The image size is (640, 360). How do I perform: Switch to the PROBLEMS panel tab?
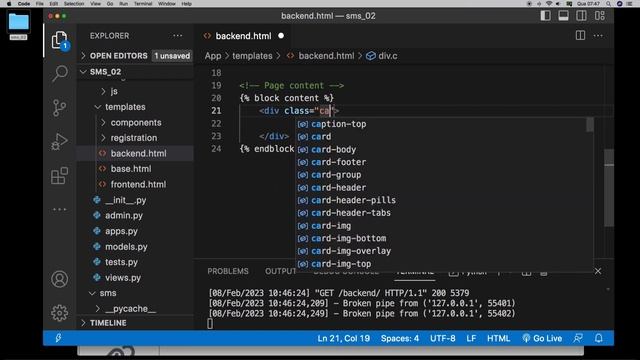[x=228, y=271]
